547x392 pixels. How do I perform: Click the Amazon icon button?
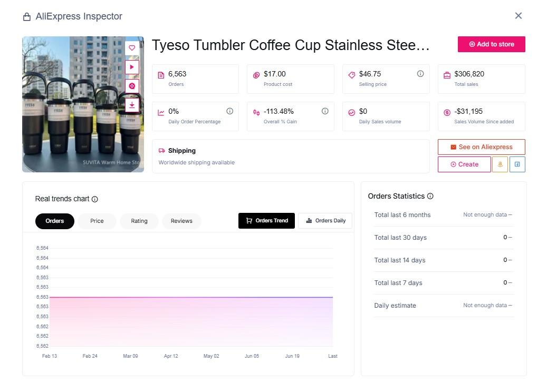point(500,164)
